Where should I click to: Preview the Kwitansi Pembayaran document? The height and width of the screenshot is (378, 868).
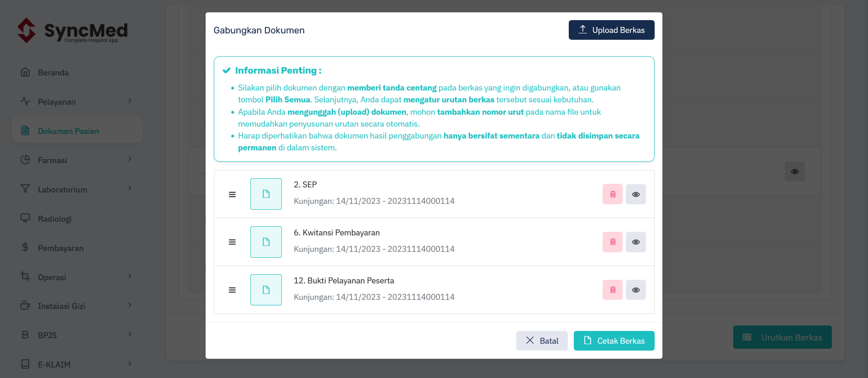[x=635, y=242]
